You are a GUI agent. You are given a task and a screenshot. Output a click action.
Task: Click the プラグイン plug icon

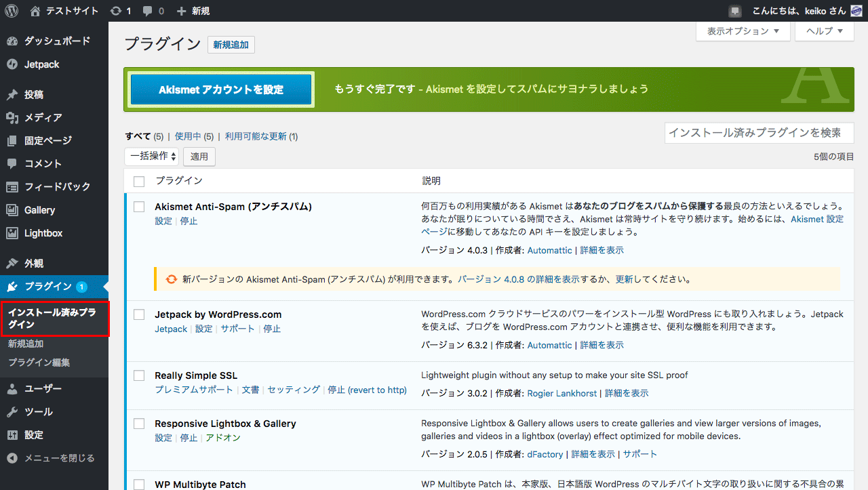(12, 287)
